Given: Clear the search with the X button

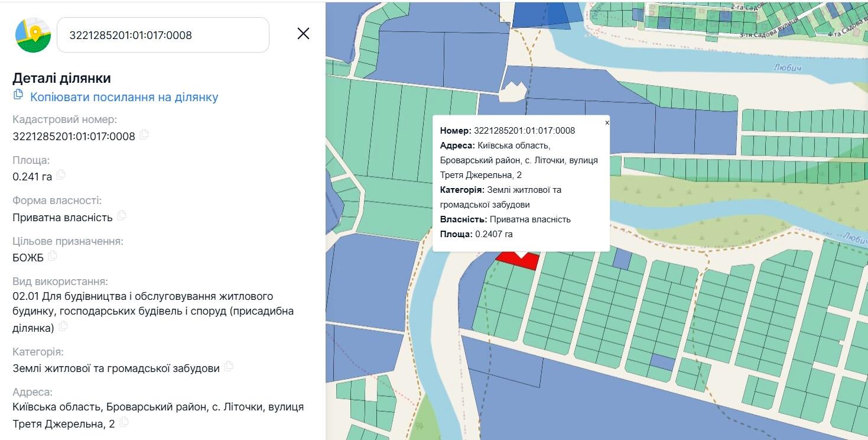Looking at the screenshot, I should 303,34.
